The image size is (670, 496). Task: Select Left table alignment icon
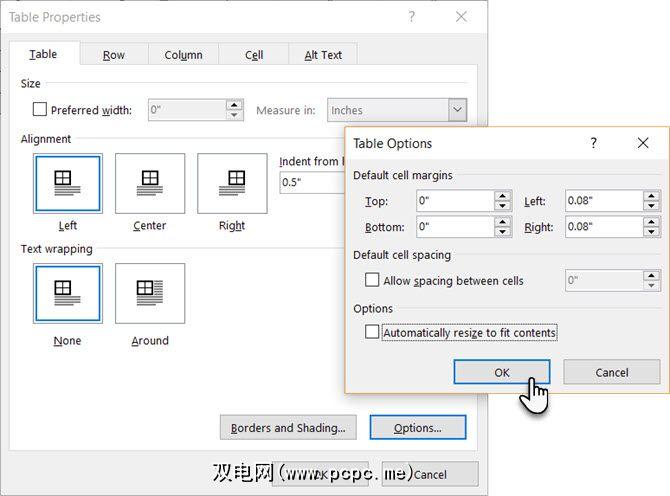[x=68, y=183]
